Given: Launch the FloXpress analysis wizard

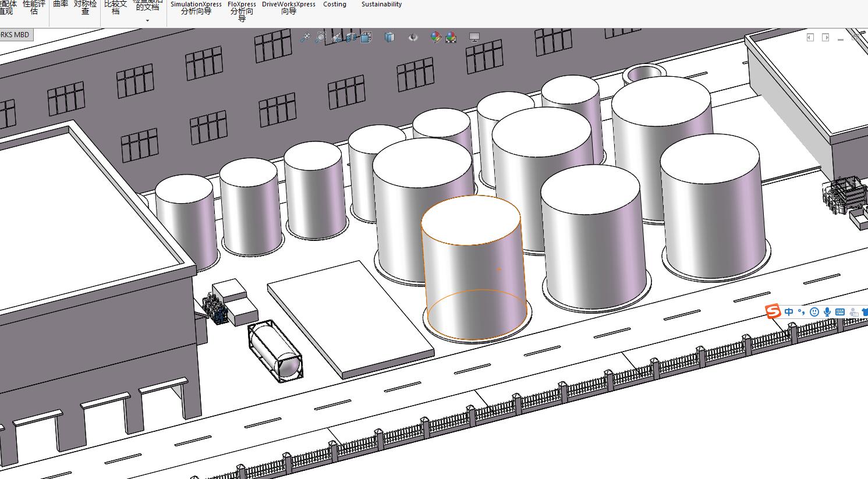Looking at the screenshot, I should coord(242,11).
